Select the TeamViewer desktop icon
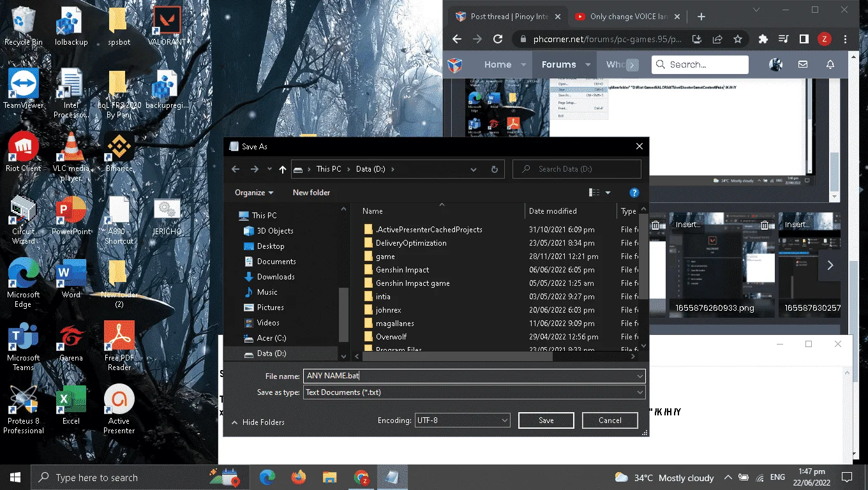868x490 pixels. point(24,89)
